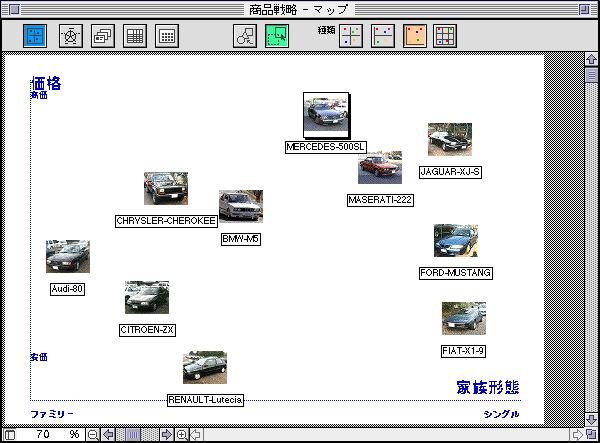Select the MERCEDES-500SL car thumbnail
Screen dimensions: 600x443
(326, 114)
